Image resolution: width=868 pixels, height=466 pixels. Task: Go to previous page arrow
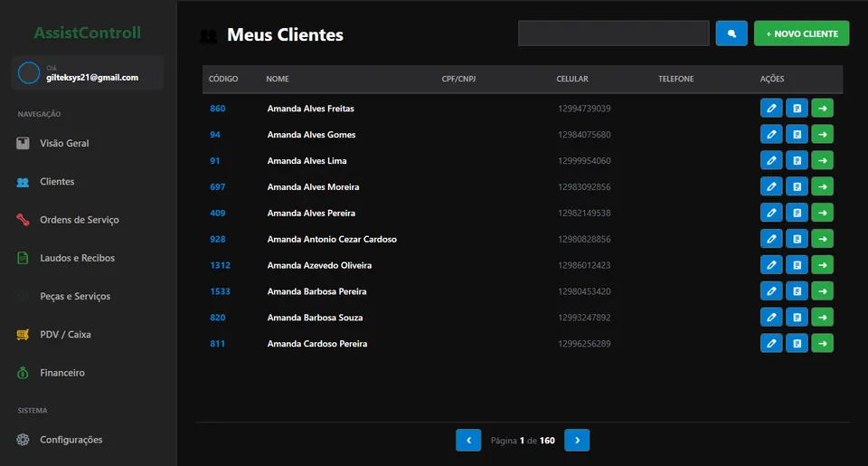click(468, 440)
